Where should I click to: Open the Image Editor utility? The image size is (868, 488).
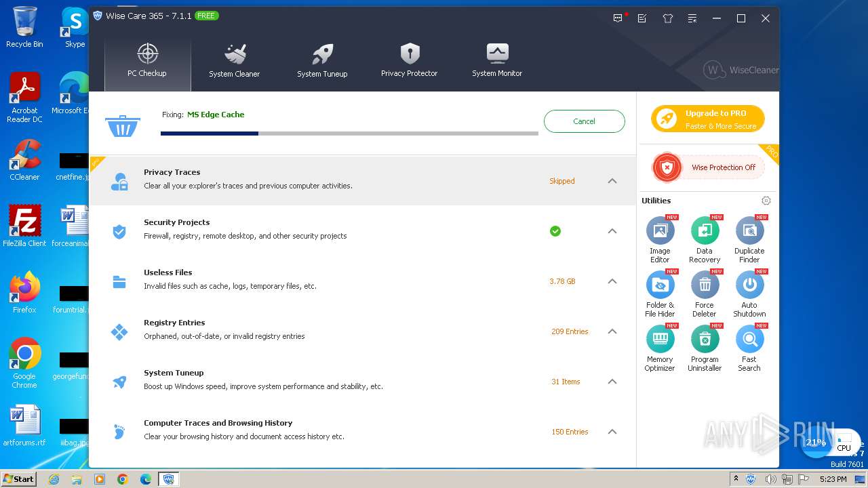(660, 239)
